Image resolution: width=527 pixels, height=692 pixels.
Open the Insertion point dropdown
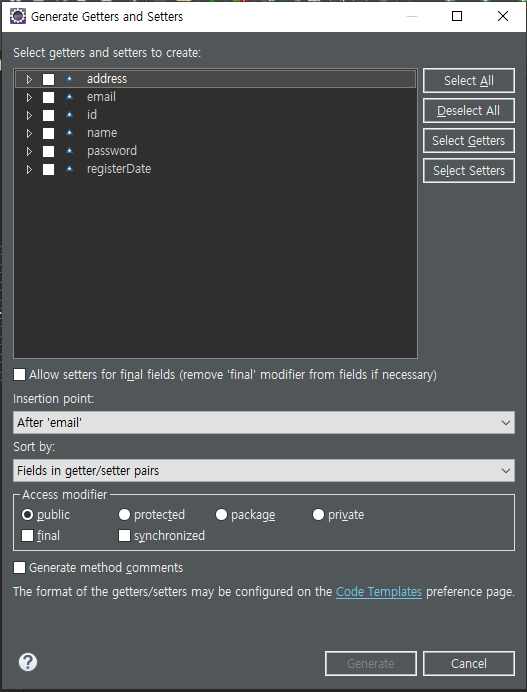pyautogui.click(x=264, y=423)
